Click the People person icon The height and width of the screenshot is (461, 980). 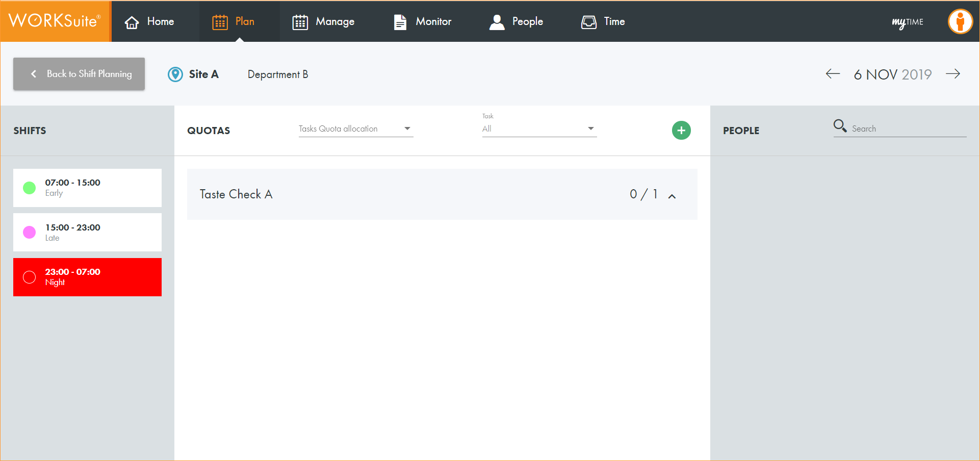coord(497,22)
